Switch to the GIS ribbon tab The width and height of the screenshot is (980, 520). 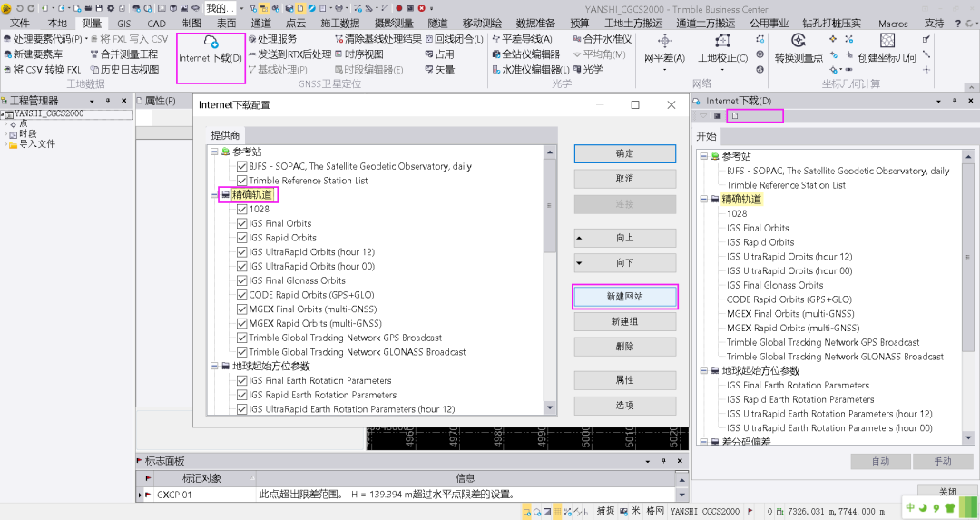pyautogui.click(x=123, y=23)
